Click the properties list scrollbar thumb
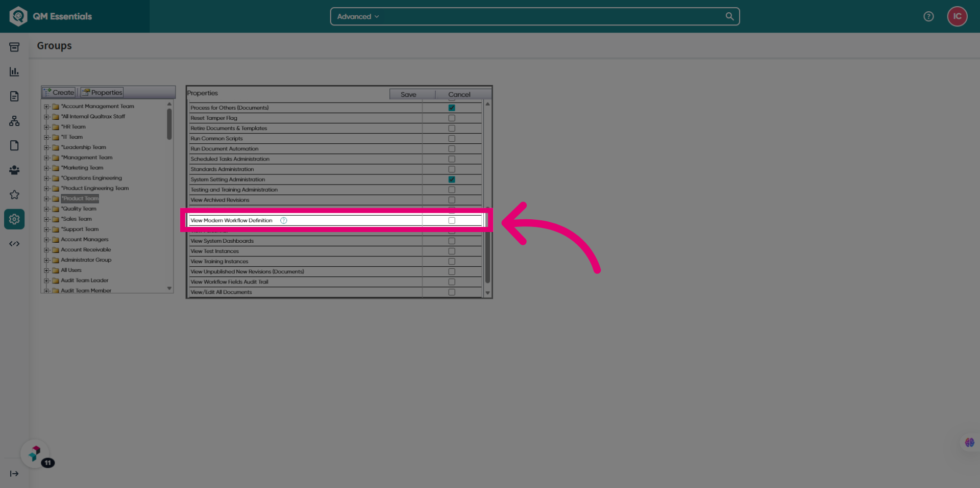 [x=487, y=244]
